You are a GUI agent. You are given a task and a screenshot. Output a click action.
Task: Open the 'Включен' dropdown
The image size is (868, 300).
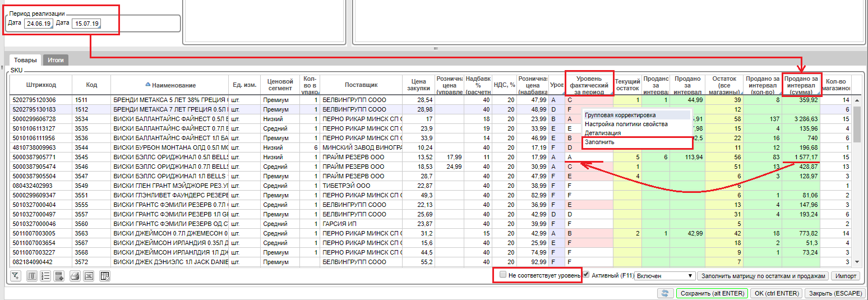[x=664, y=276]
